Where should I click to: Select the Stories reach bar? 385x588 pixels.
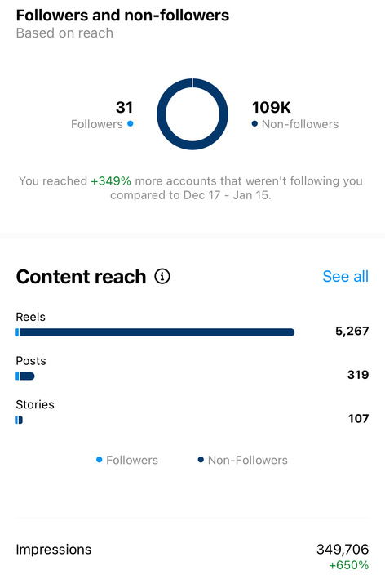[x=19, y=420]
